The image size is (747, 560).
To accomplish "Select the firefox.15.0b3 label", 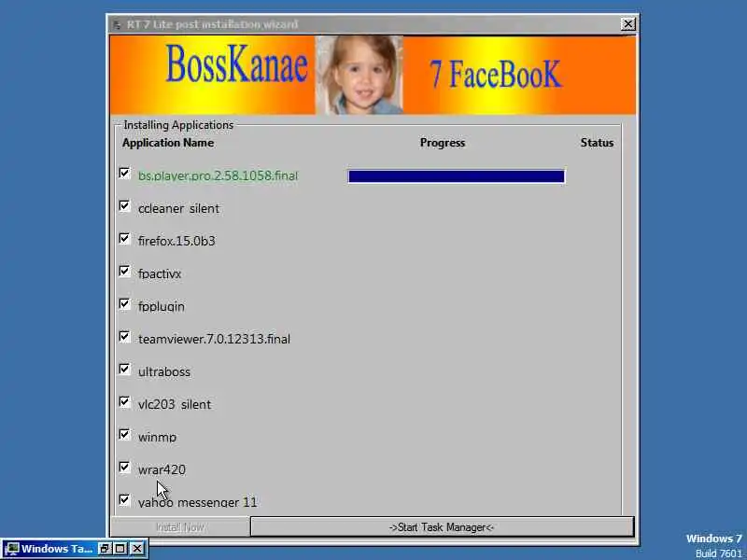I will coord(176,241).
